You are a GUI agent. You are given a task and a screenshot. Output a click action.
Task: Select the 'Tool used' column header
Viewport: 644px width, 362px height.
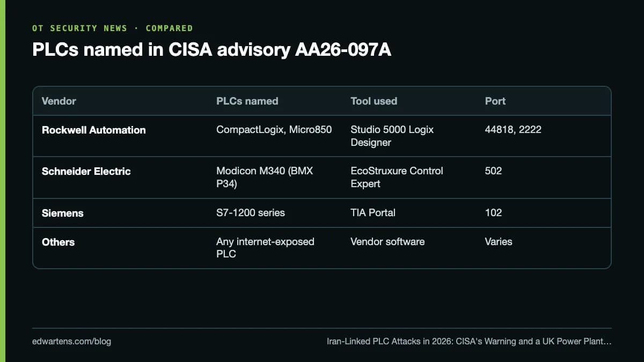pos(374,101)
